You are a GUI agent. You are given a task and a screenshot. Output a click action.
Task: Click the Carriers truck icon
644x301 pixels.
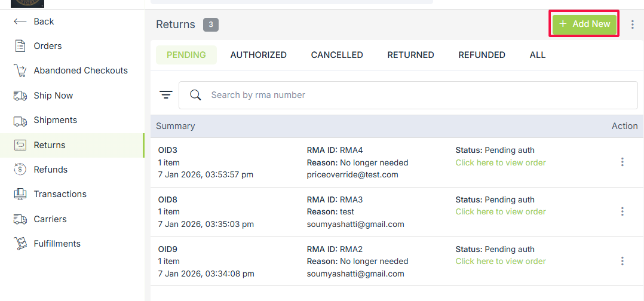pyautogui.click(x=20, y=219)
